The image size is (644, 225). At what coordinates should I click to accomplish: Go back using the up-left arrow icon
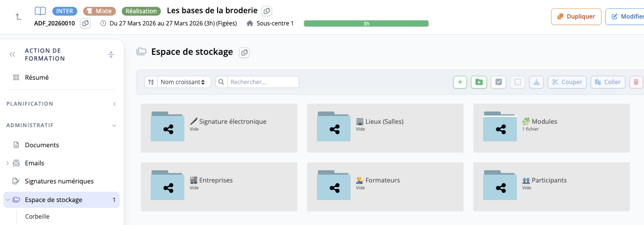click(18, 17)
